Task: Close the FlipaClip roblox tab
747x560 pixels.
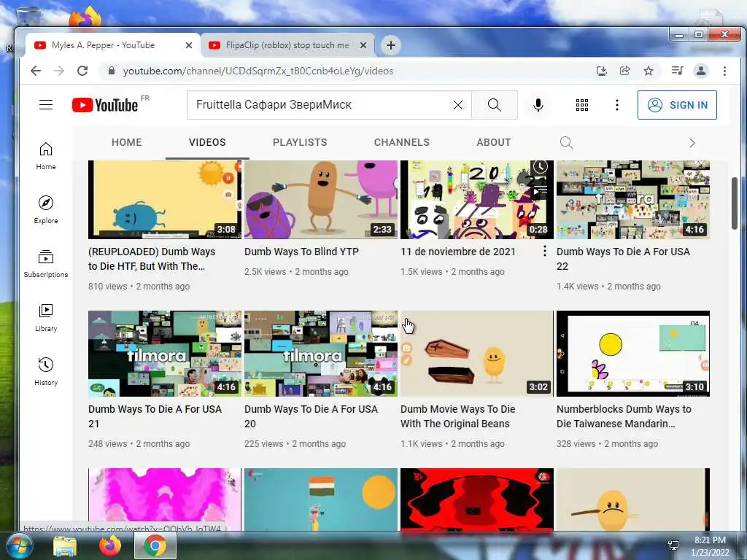Action: 363,45
